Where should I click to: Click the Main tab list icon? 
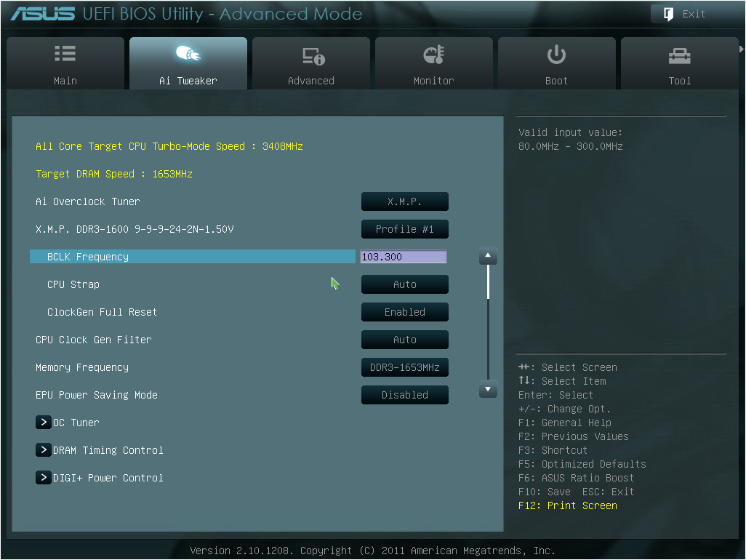pos(65,54)
